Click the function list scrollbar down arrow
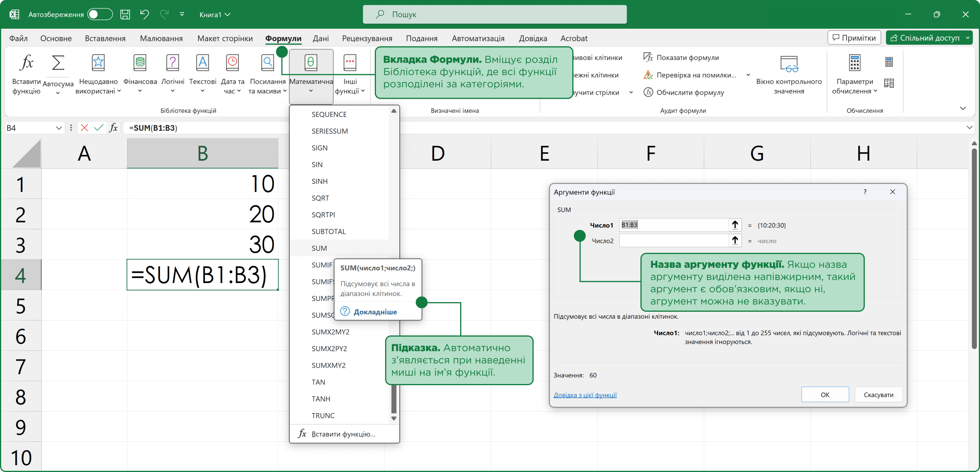The width and height of the screenshot is (980, 472). pos(394,418)
